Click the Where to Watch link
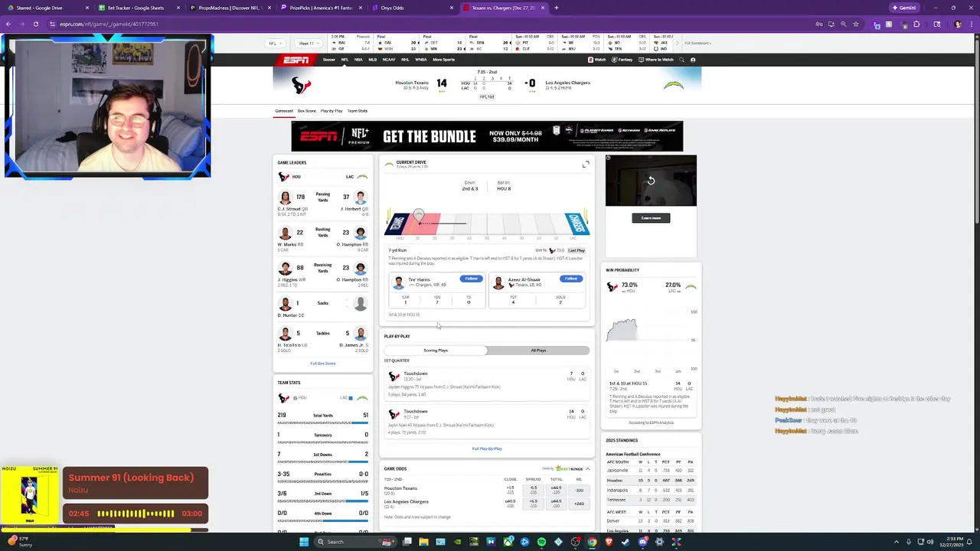Viewport: 980px width, 551px height. pos(655,60)
